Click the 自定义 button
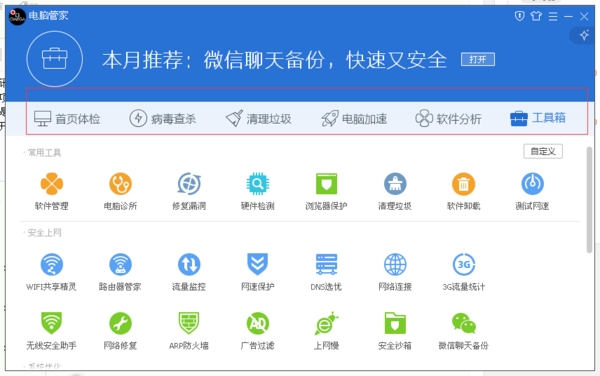 (x=543, y=151)
